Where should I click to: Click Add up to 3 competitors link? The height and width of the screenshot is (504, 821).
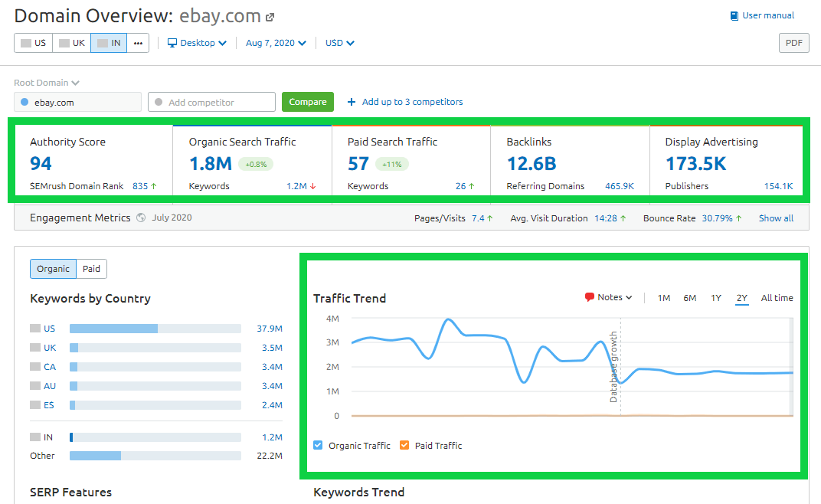point(412,102)
